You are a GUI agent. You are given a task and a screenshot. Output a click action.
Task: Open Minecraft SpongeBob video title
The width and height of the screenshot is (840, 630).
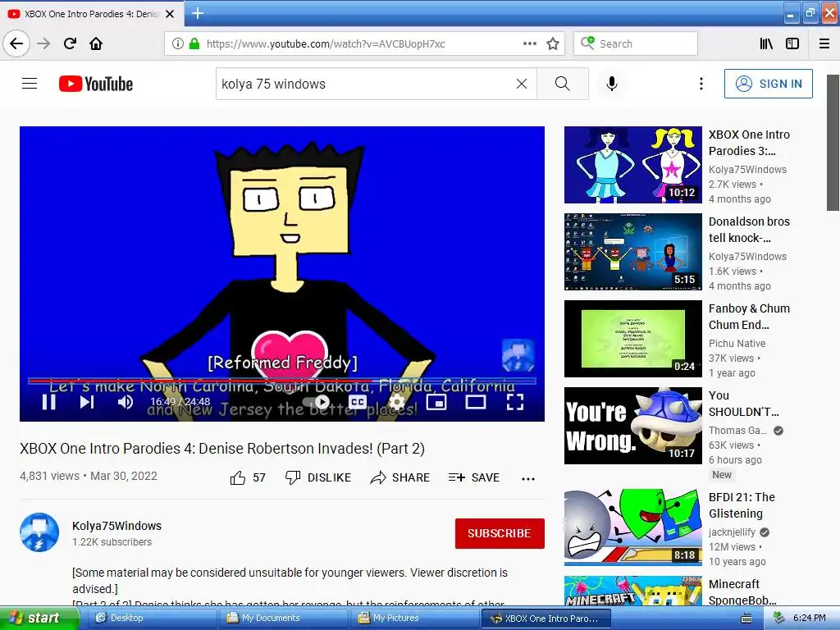point(742,592)
